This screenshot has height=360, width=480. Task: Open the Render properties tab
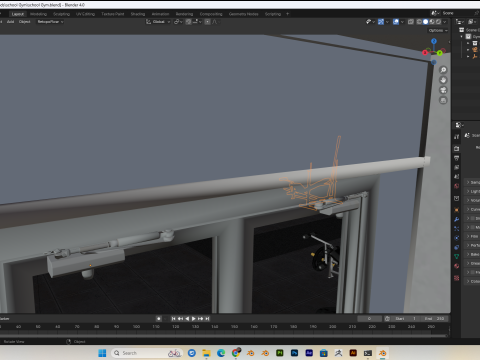click(457, 148)
